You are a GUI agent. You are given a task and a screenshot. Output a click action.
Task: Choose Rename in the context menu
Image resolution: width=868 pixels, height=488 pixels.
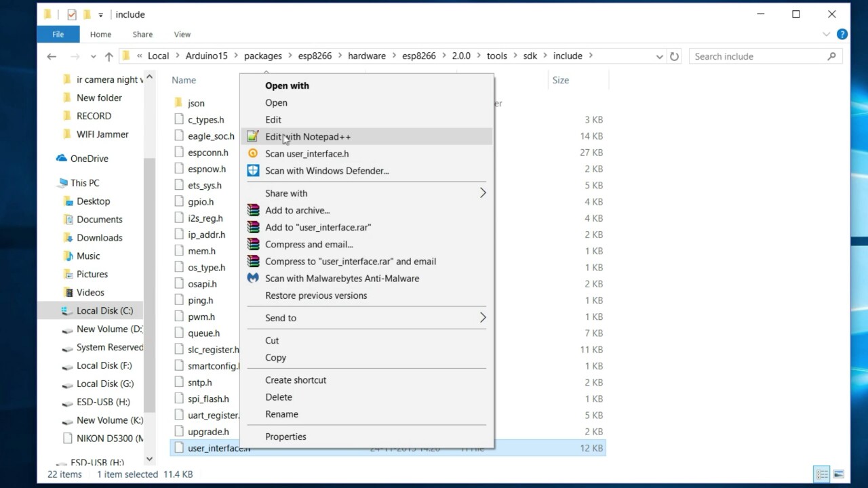[281, 414]
